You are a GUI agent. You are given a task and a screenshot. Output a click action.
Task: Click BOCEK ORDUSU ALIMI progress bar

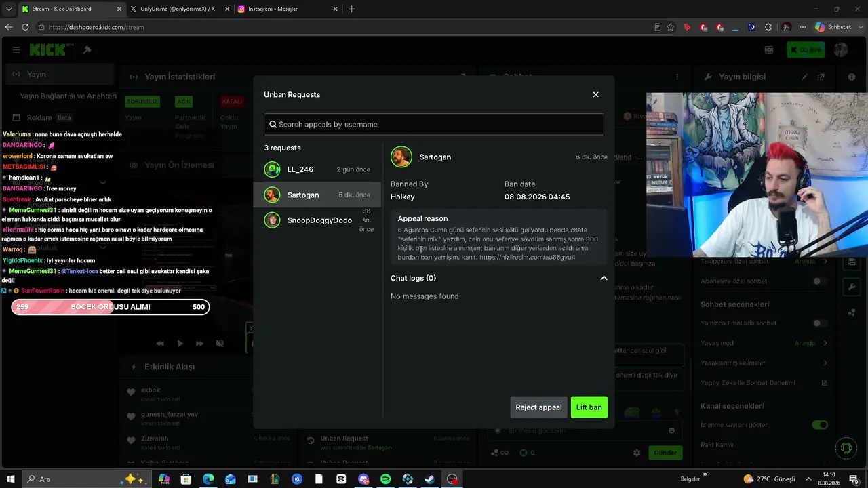coord(111,307)
